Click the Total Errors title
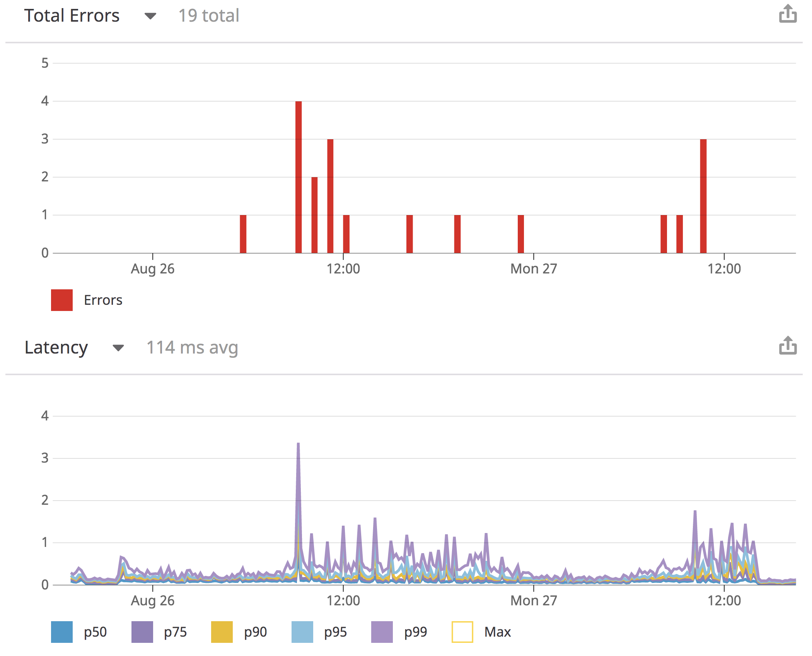The height and width of the screenshot is (656, 812). (x=72, y=16)
